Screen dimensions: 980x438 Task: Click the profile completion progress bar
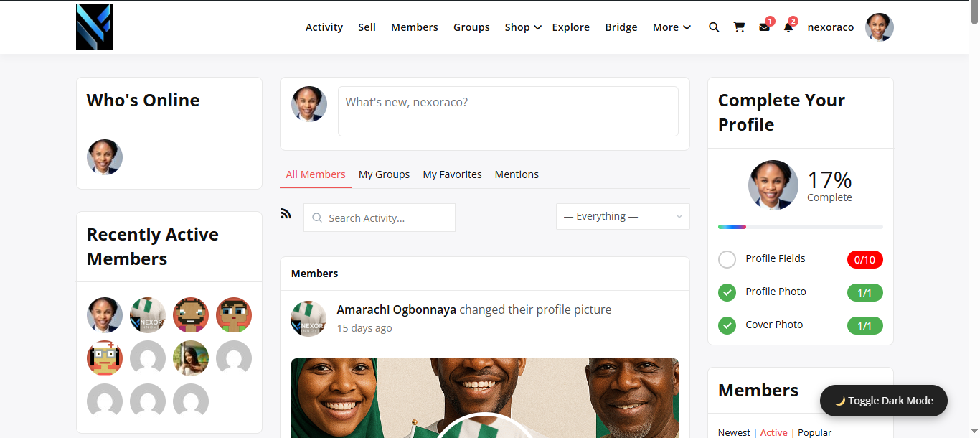pos(800,227)
